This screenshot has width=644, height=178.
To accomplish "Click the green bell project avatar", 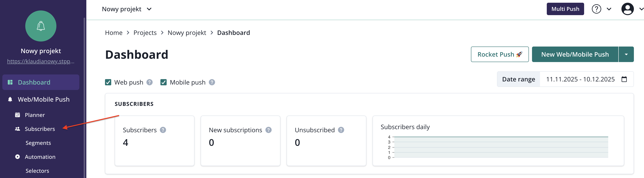I will click(x=41, y=26).
